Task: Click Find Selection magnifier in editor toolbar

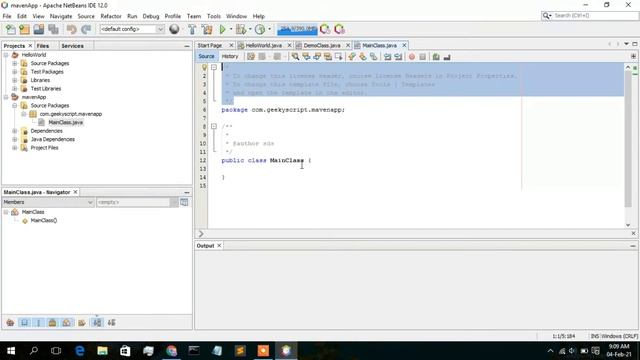Action: point(295,57)
